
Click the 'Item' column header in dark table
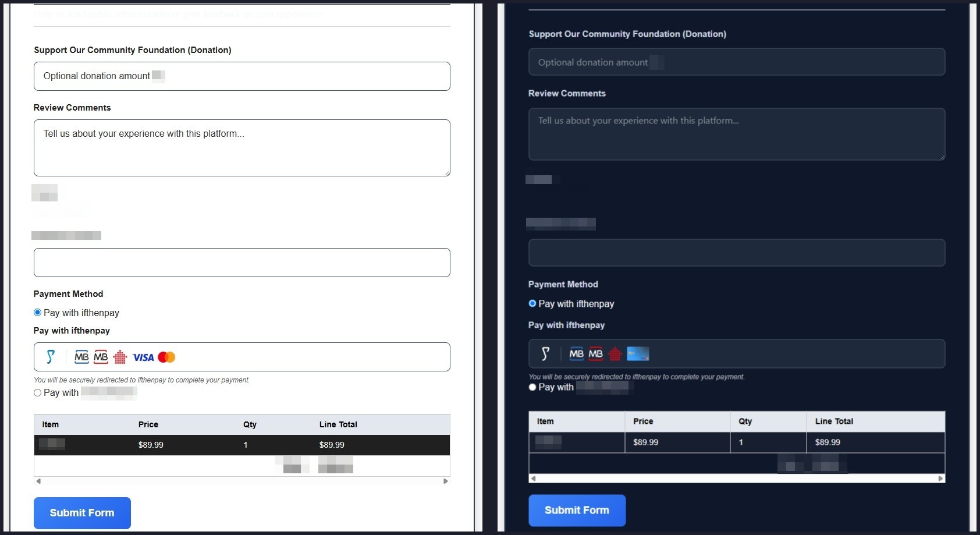[x=545, y=421]
